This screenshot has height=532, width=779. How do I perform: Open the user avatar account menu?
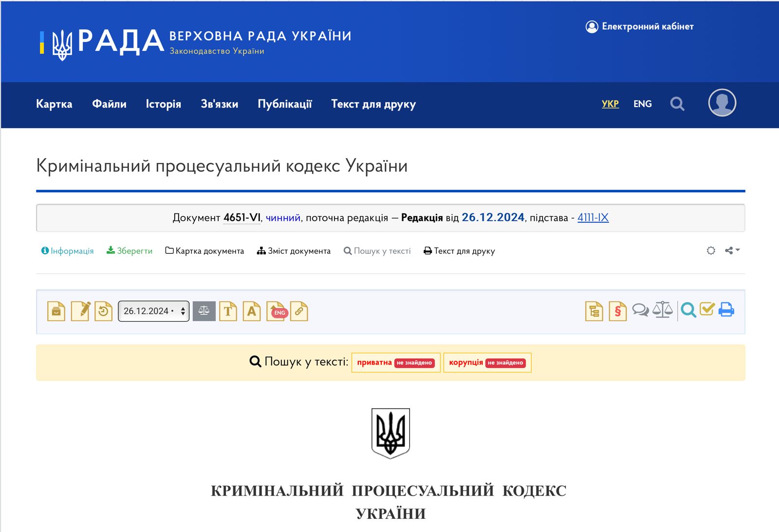point(722,103)
